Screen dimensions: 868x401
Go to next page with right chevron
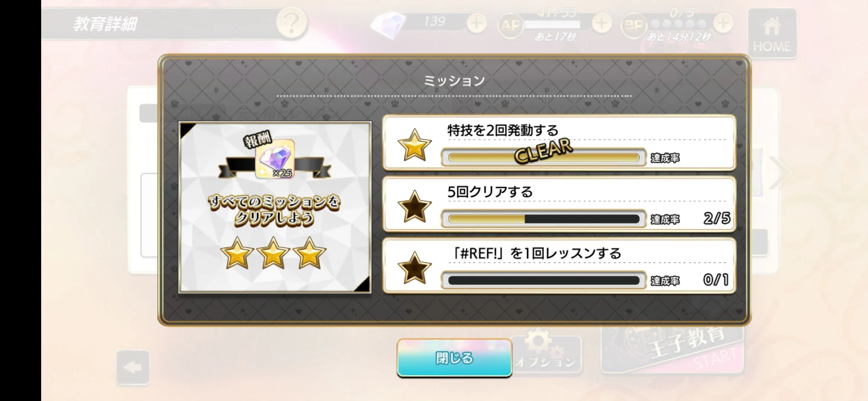click(x=780, y=173)
